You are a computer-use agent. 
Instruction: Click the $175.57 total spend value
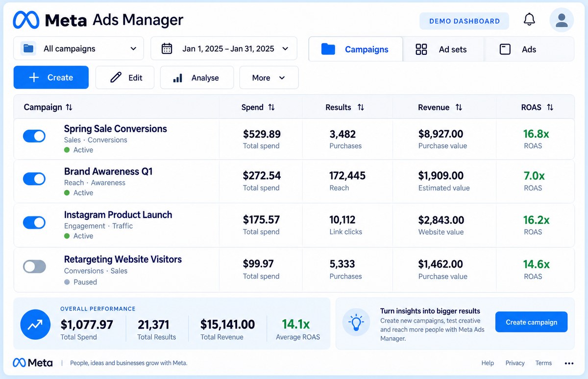pyautogui.click(x=261, y=220)
